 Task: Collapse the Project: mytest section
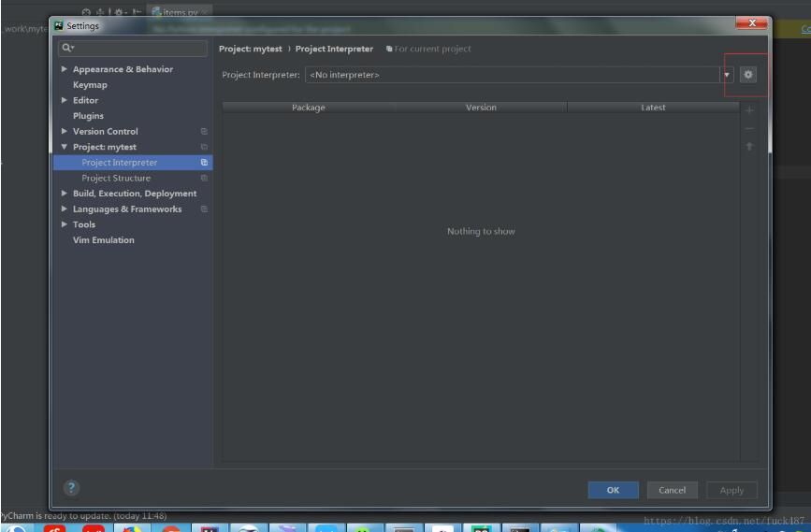click(x=65, y=147)
